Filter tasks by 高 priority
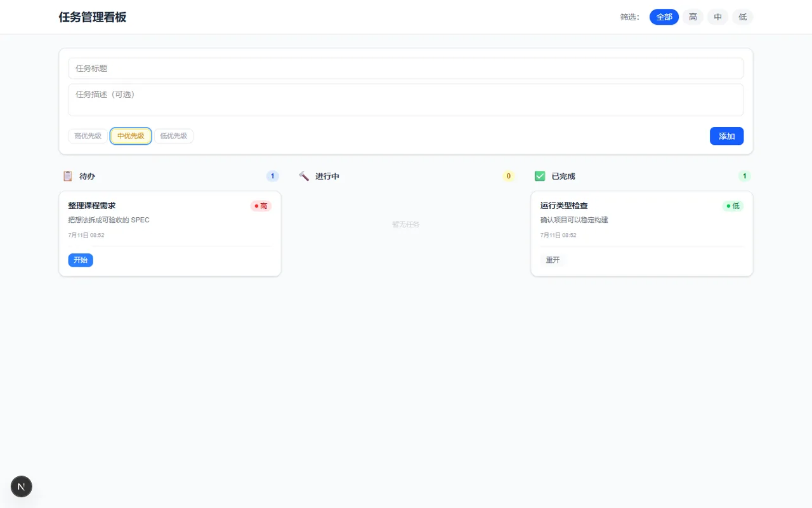Image resolution: width=812 pixels, height=508 pixels. pos(693,17)
